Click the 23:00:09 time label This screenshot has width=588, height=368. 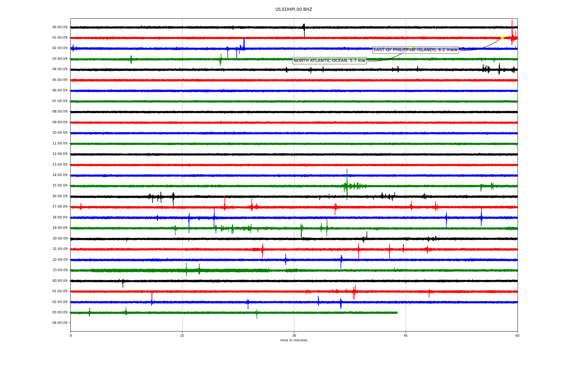click(60, 270)
